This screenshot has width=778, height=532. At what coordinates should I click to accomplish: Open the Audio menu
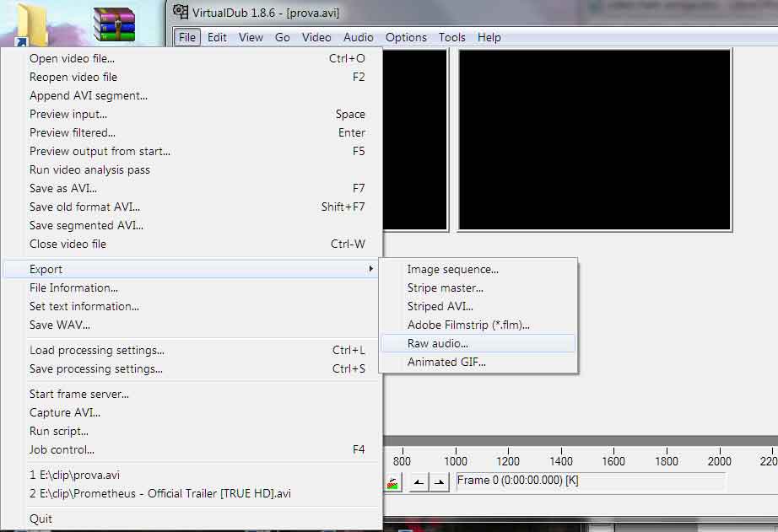pos(358,37)
